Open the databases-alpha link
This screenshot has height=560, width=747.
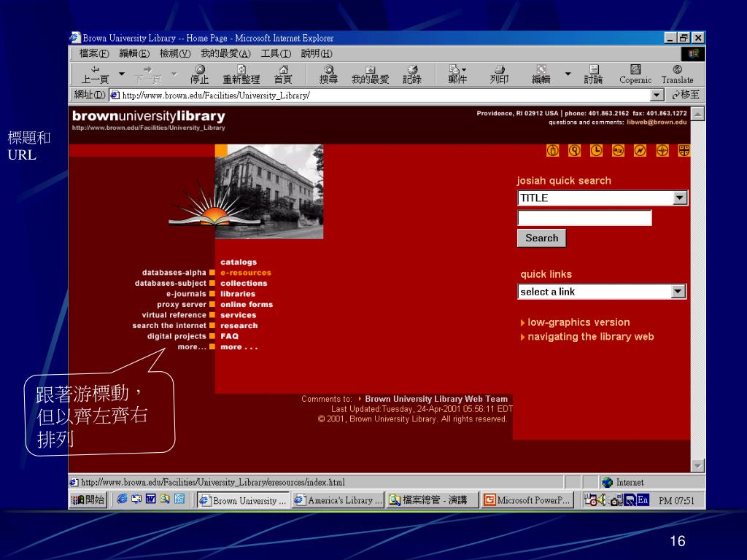click(174, 273)
